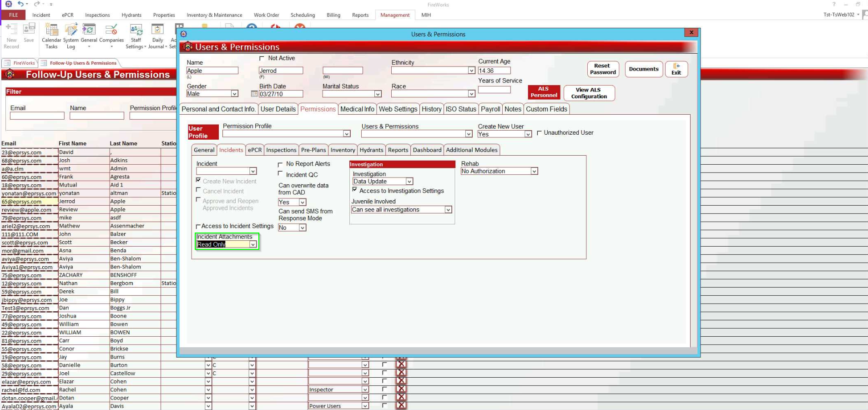This screenshot has height=410, width=868.
Task: Click the red X delete icon in Inspector row
Action: click(x=401, y=390)
